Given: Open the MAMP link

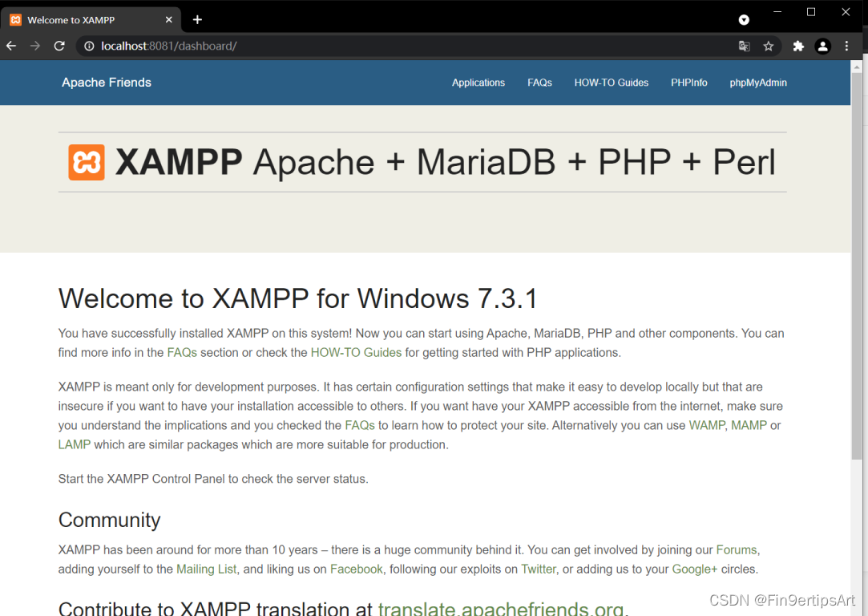Looking at the screenshot, I should 749,425.
